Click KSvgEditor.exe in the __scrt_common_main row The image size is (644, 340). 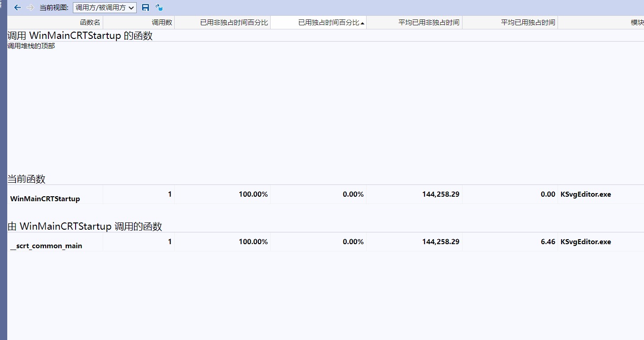[586, 242]
